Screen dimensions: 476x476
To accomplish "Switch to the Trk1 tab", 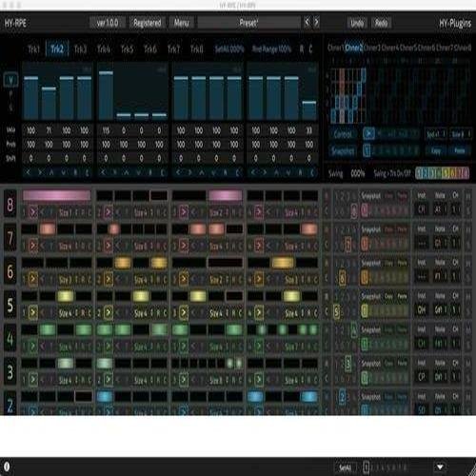I will click(34, 49).
